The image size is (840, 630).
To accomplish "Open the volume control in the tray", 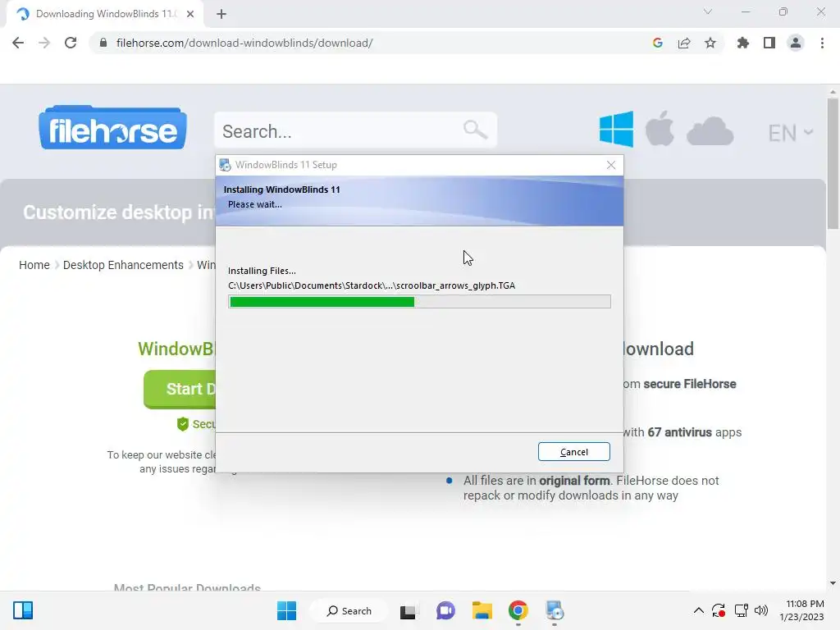I will coord(761,610).
